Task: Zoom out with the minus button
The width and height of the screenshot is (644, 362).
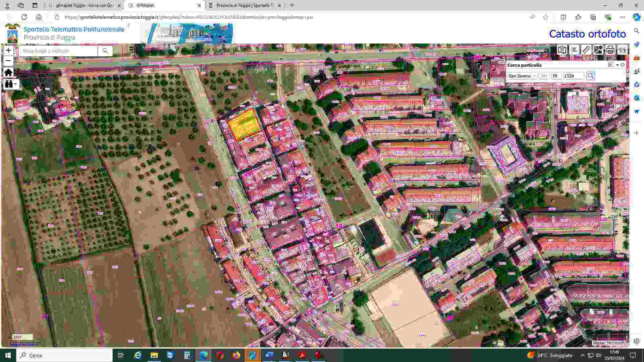Action: 8,61
